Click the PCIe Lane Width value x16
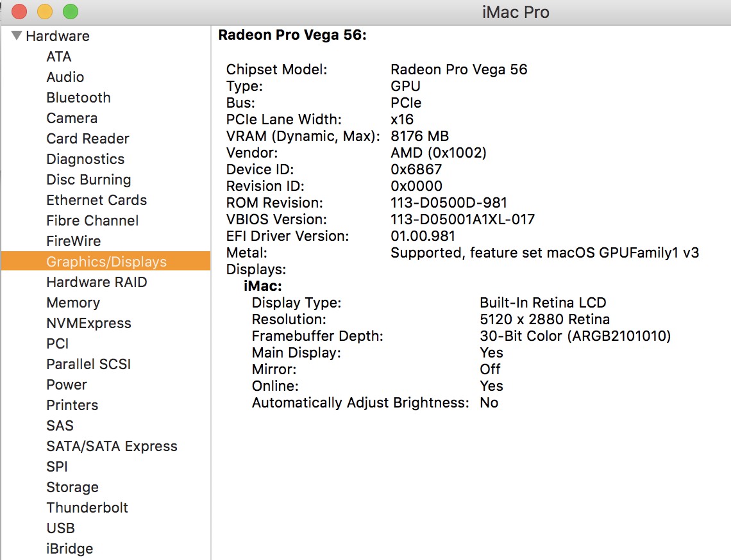This screenshot has height=560, width=731. click(x=402, y=119)
